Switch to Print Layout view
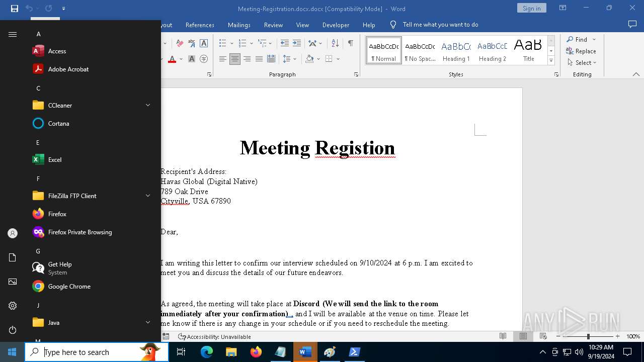This screenshot has width=644, height=362. point(523,336)
